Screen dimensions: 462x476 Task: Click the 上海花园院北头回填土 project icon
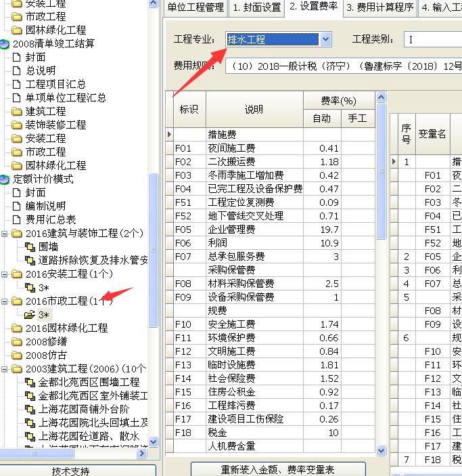click(x=30, y=423)
